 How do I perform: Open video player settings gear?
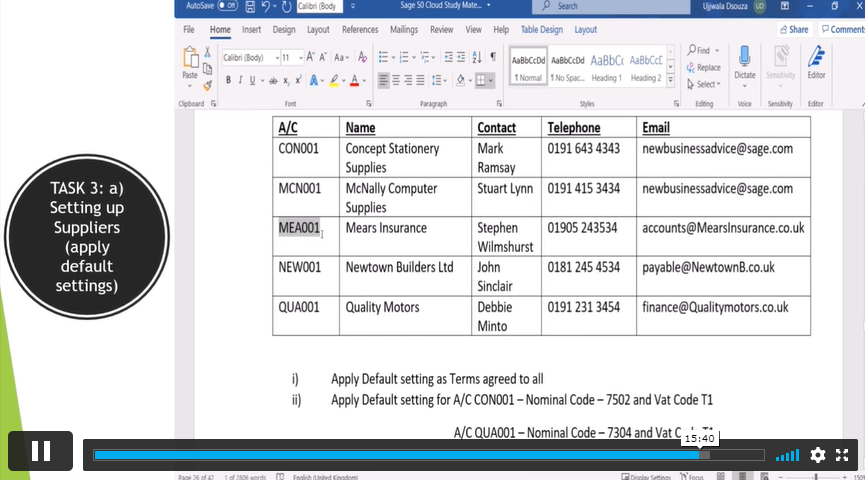click(x=818, y=455)
